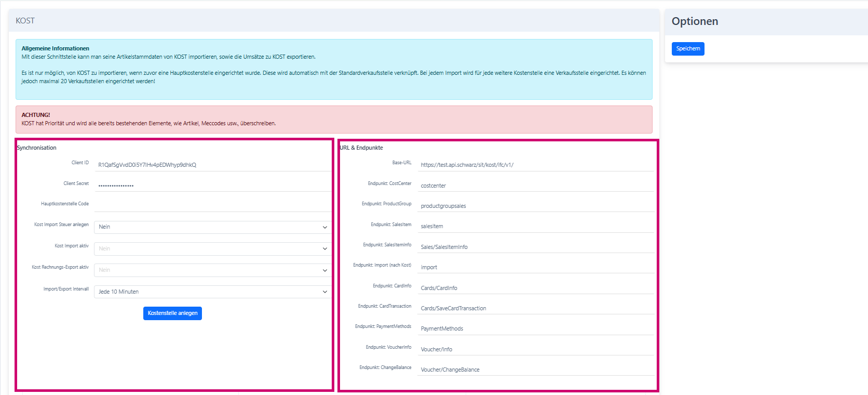The height and width of the screenshot is (395, 868).
Task: Click the 'Base-URL' label
Action: [402, 163]
